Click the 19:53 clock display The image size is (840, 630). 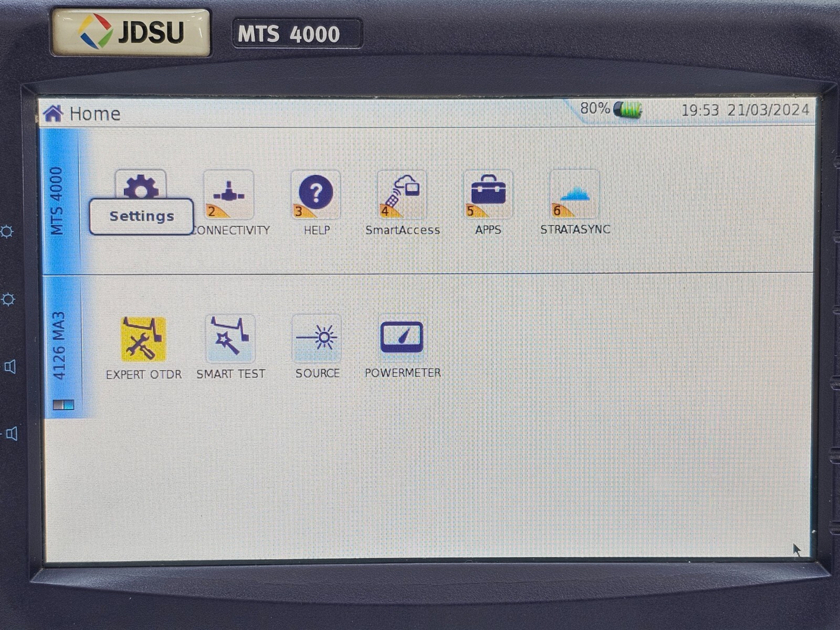tap(700, 111)
